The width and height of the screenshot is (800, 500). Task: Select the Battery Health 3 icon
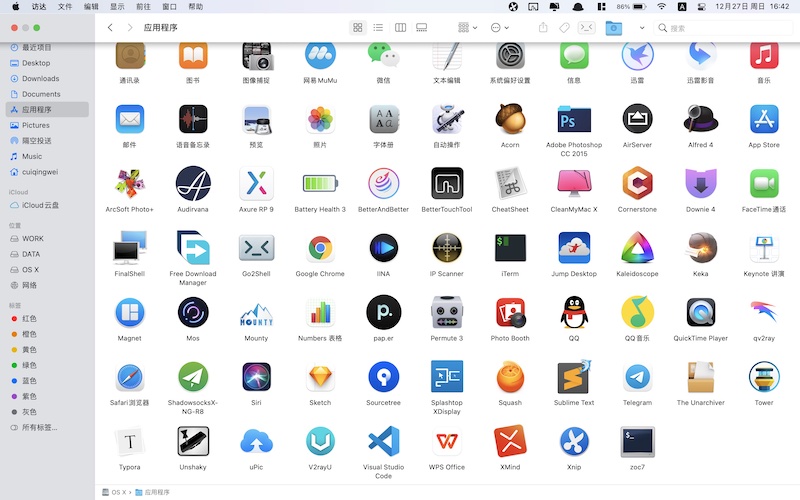[320, 183]
